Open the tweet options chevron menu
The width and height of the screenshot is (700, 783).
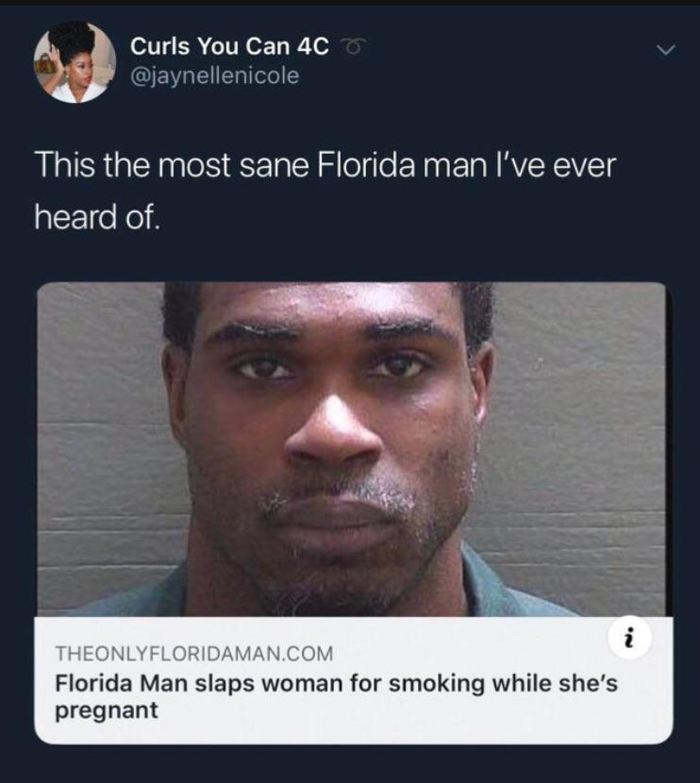pyautogui.click(x=665, y=50)
